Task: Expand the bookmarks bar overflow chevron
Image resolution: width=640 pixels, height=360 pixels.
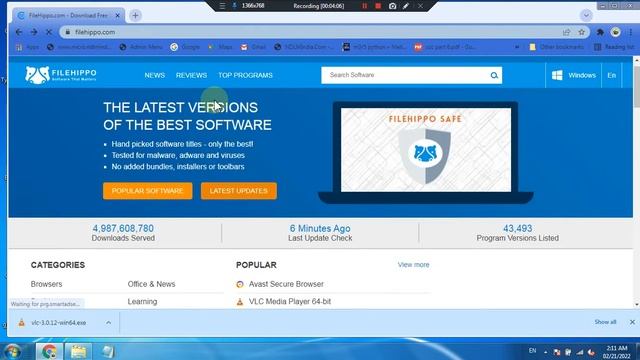Action: tap(517, 47)
